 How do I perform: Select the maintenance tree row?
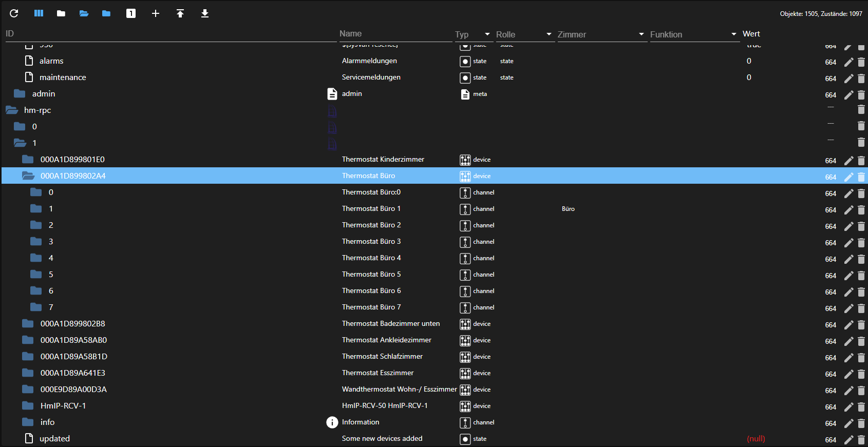(x=434, y=77)
